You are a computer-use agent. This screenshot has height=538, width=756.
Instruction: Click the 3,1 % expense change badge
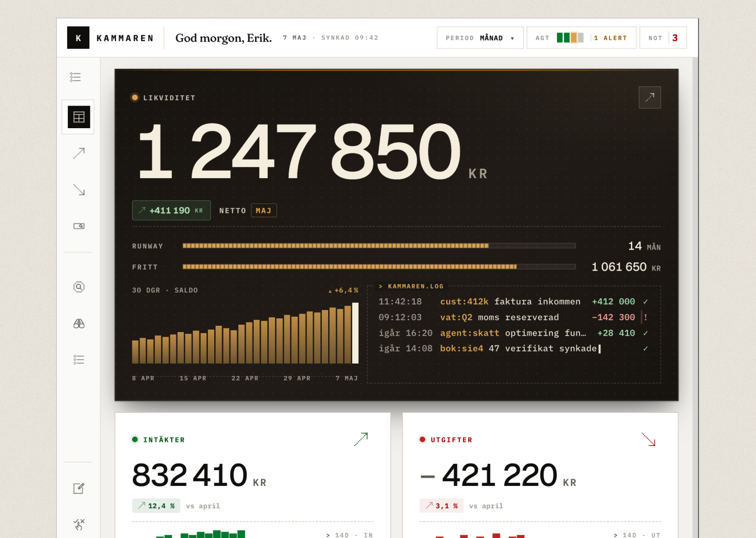pos(442,505)
